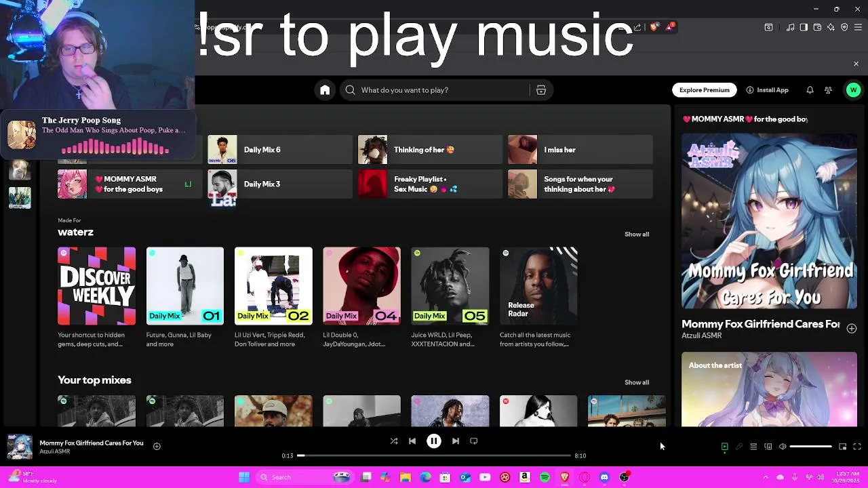Skip to previous track
Image resolution: width=868 pixels, height=488 pixels.
pyautogui.click(x=412, y=441)
